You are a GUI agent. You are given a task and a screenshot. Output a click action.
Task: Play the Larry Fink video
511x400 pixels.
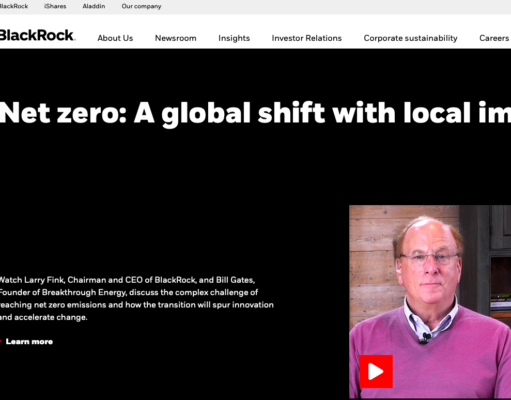376,371
